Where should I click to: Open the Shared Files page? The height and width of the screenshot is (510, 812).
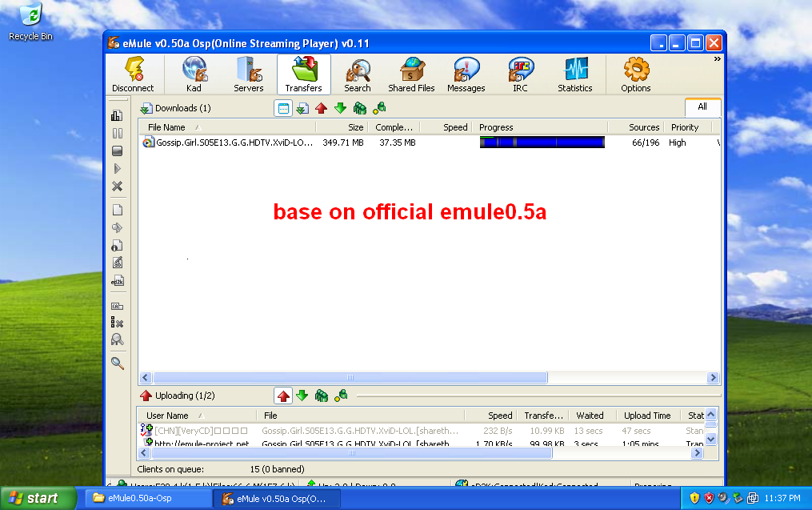(412, 74)
